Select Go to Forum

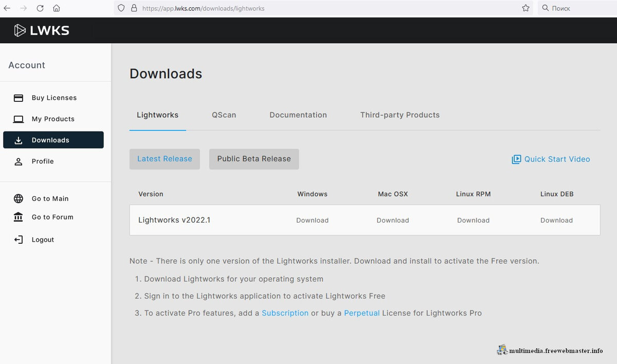(52, 217)
